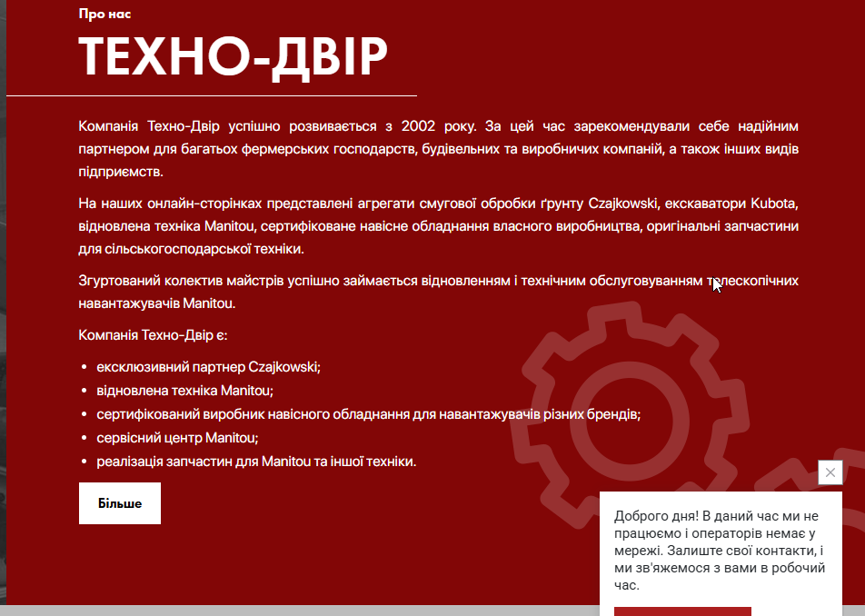Screen dimensions: 865x616
Task: Click paragraph starting "Згуртований колектив майстрів"
Action: coord(439,292)
